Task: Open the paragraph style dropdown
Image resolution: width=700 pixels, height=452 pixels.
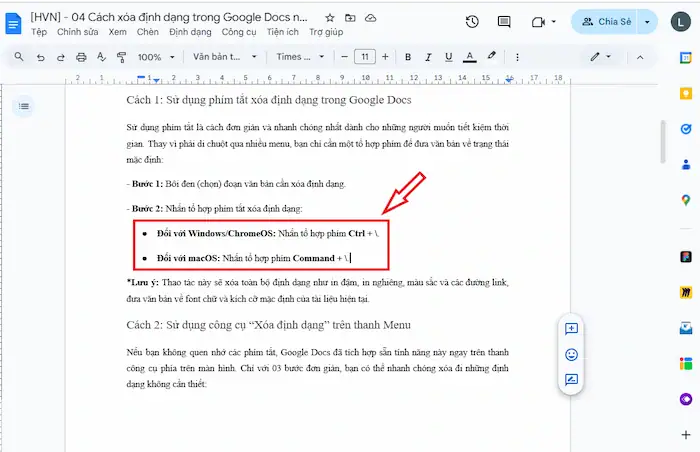Action: [225, 57]
